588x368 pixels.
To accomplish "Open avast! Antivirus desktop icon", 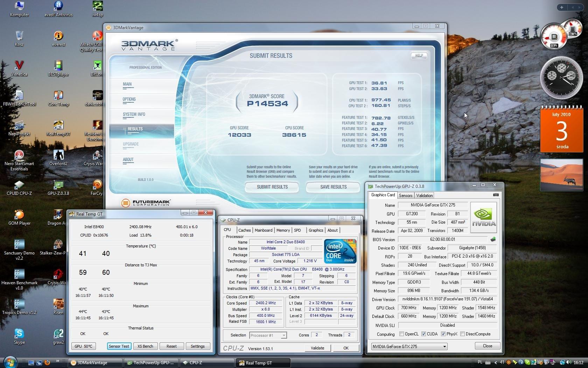I will [x=58, y=9].
